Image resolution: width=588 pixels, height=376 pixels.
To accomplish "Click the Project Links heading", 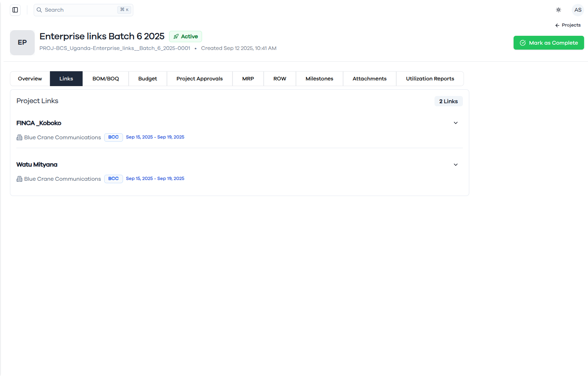I will tap(37, 101).
